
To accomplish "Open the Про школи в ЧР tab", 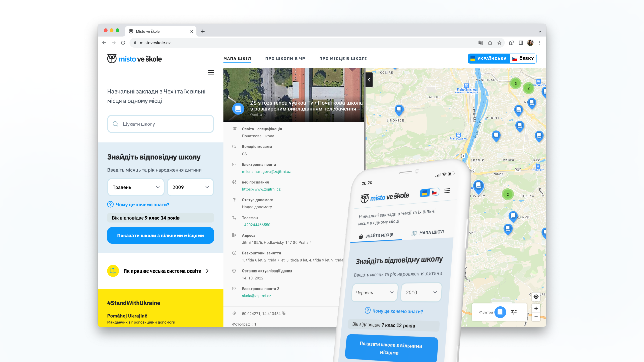I will (285, 59).
